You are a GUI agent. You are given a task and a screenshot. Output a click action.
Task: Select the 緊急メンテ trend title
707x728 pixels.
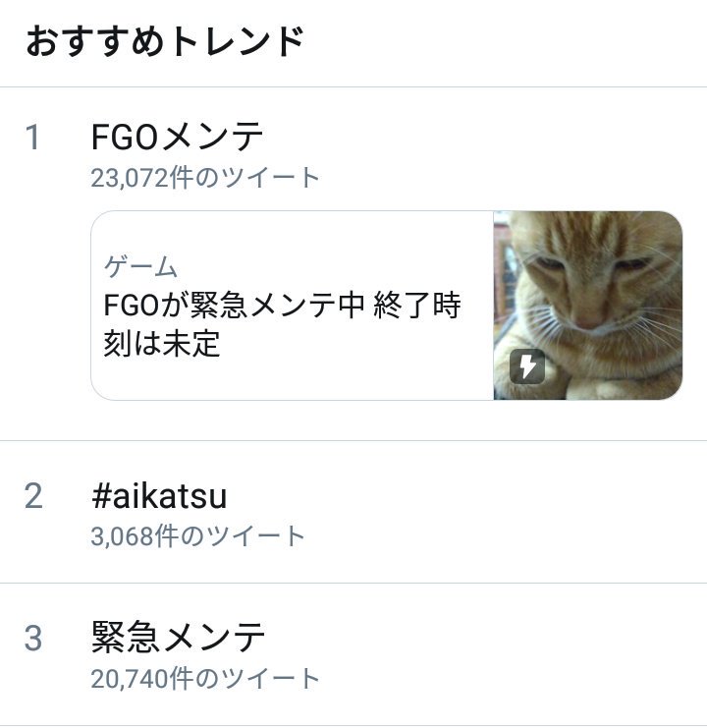[178, 638]
